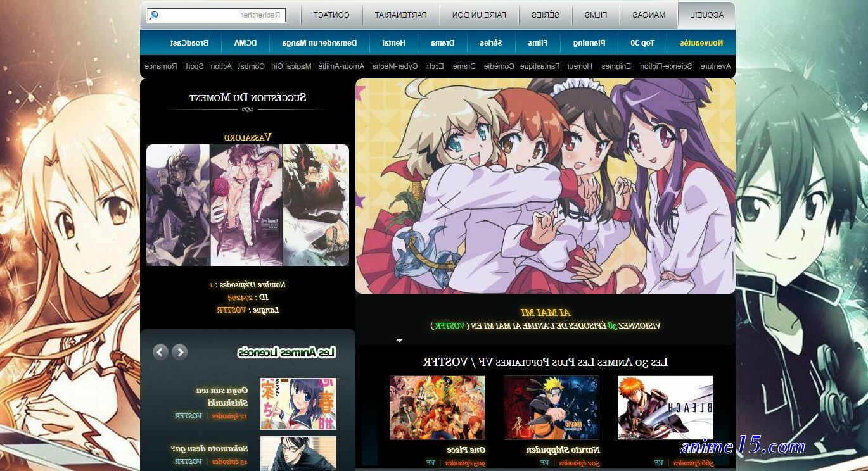
Task: Select the Ecchi genre link
Action: click(x=435, y=66)
